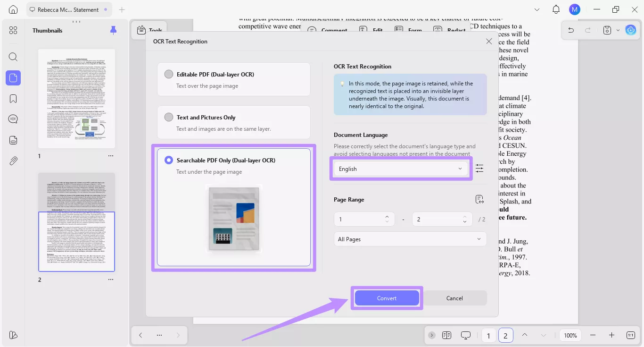
Task: Open the Tools menu
Action: pyautogui.click(x=149, y=29)
